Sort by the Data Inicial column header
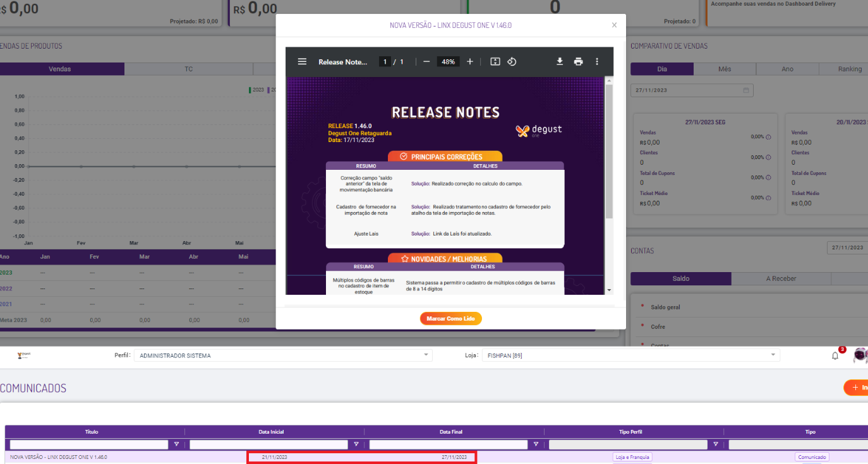The image size is (868, 464). click(x=271, y=432)
